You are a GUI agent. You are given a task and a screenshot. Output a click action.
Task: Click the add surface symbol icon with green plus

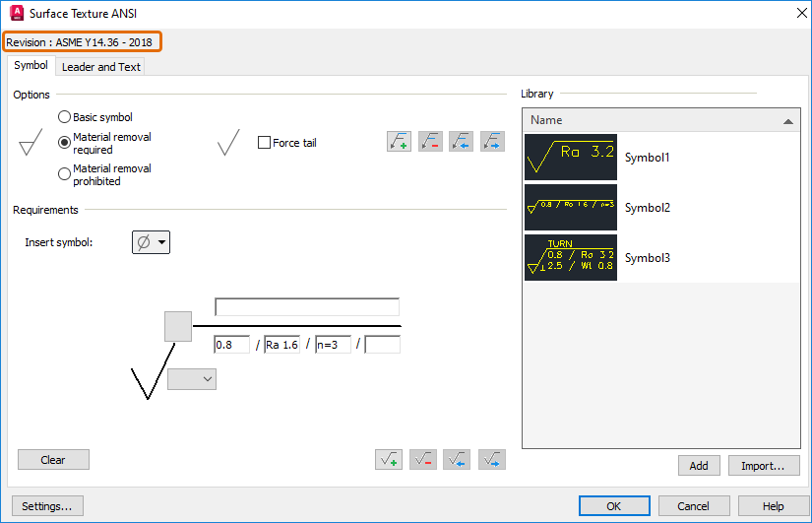(x=389, y=459)
